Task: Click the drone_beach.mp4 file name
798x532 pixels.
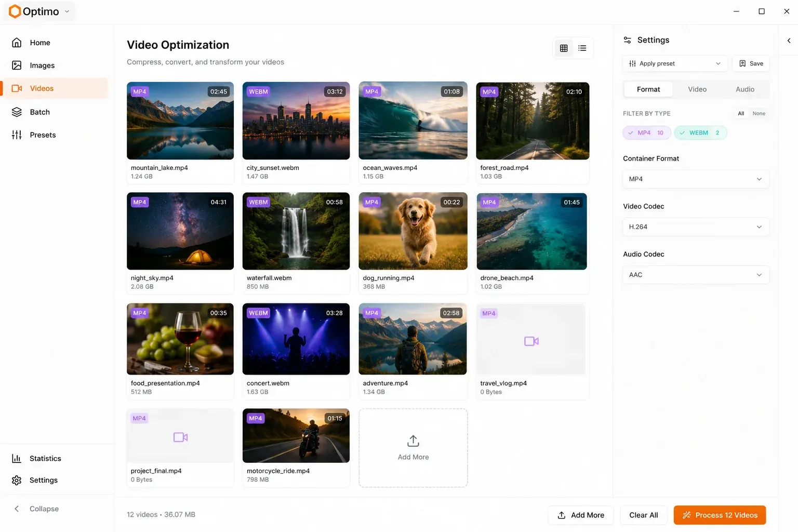Action: tap(507, 278)
